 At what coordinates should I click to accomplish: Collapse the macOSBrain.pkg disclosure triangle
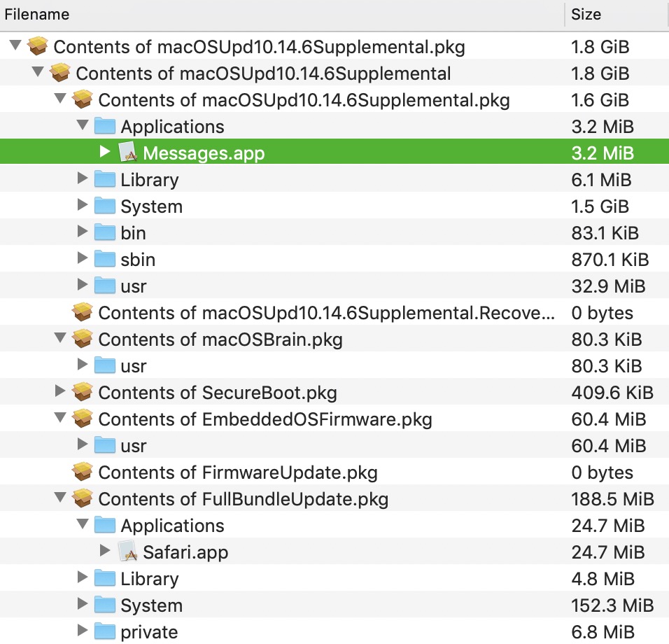tap(59, 339)
